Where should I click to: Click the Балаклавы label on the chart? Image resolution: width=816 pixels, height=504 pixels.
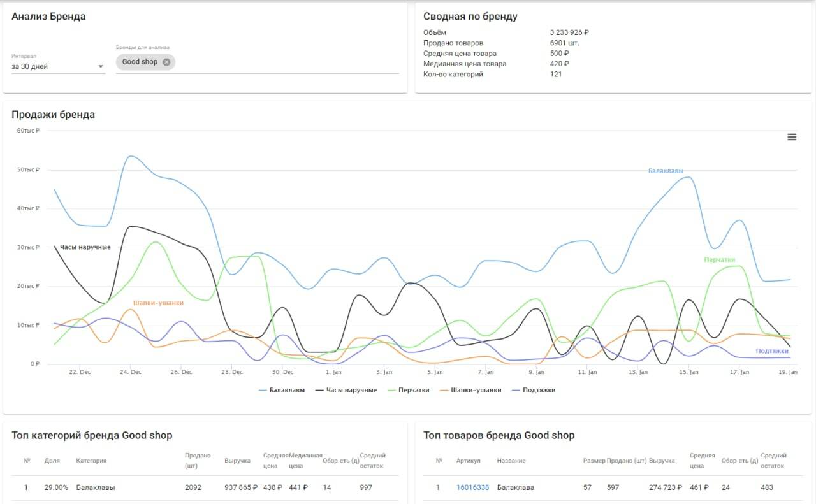666,171
